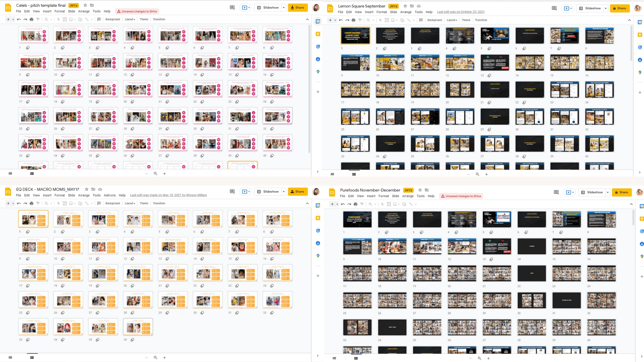Click paint format icon in Celeb toolbar
Image resolution: width=644 pixels, height=362 pixels.
point(38,19)
